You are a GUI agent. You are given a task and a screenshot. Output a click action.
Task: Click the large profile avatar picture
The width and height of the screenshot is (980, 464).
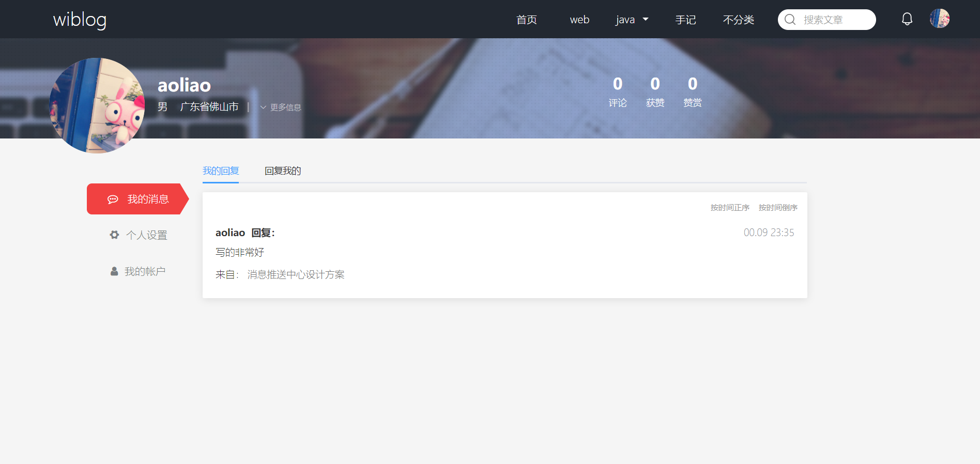tap(97, 105)
